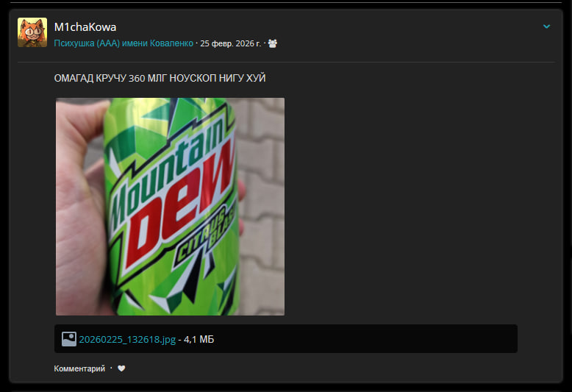The height and width of the screenshot is (392, 572).
Task: Click the 25 февр. 2026 г. timestamp
Action: point(231,43)
